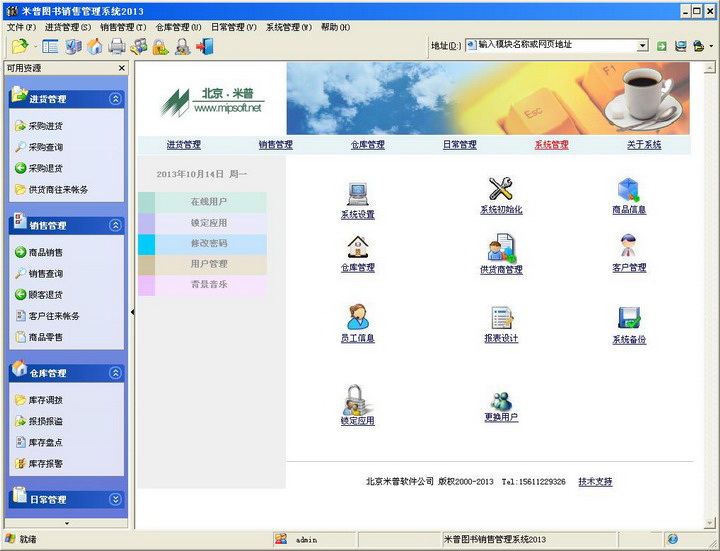The width and height of the screenshot is (720, 551).
Task: Open 采购退货 in the sidebar
Action: (39, 168)
